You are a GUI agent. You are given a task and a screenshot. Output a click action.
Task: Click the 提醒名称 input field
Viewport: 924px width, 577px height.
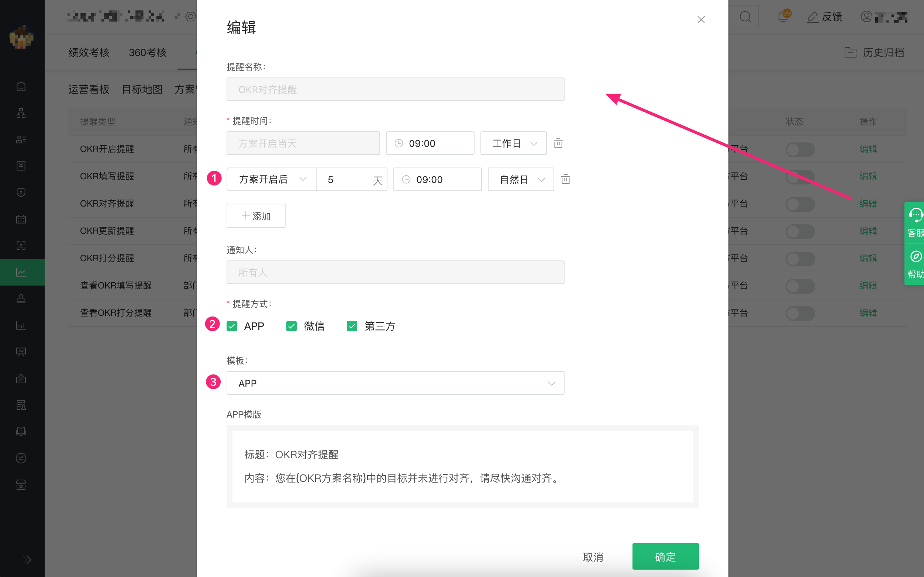[396, 89]
